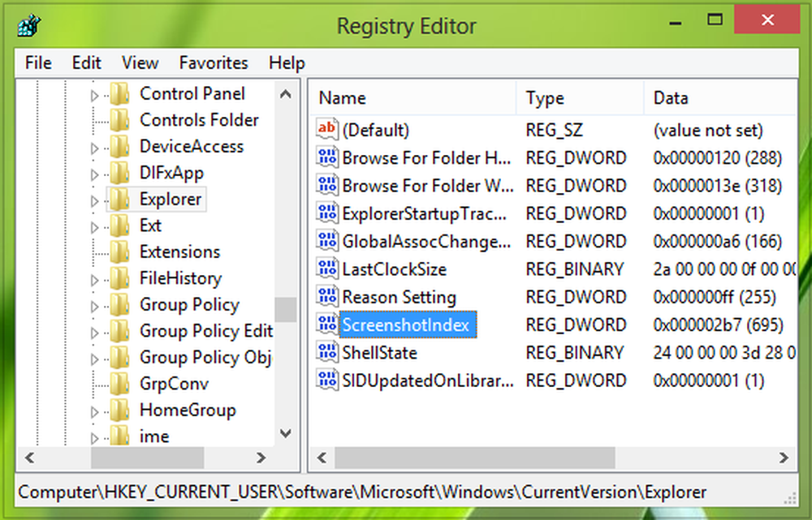
Task: Expand the DIFxApp key
Action: (x=94, y=175)
